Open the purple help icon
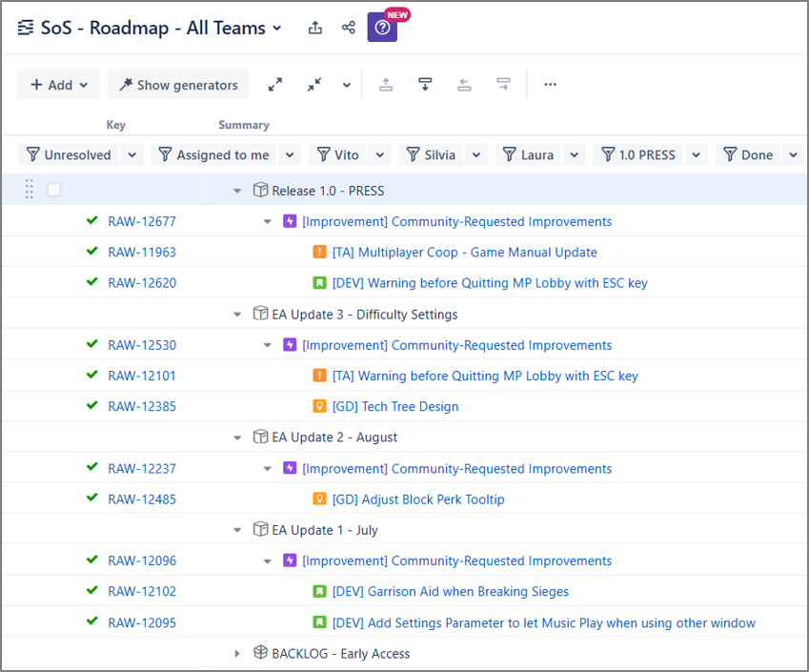Image resolution: width=809 pixels, height=672 pixels. tap(382, 28)
